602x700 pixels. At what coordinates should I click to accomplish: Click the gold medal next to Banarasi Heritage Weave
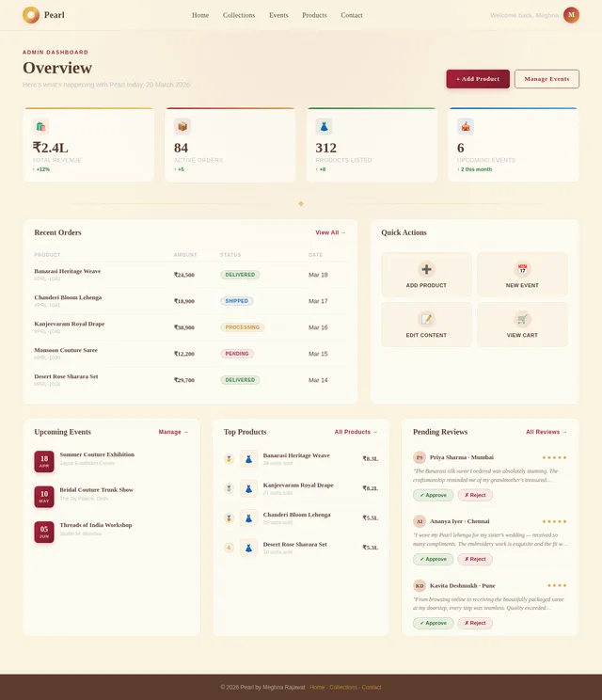coord(229,458)
